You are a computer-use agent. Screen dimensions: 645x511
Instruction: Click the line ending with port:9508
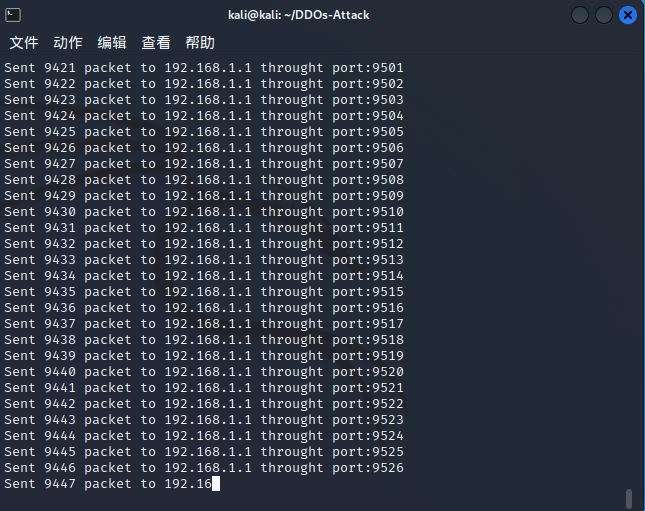(x=204, y=180)
